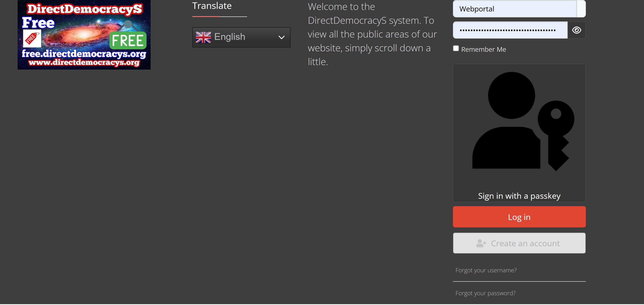Screen dimensions: 644x305
Task: Expand the chevron arrow beside English
Action: point(281,38)
